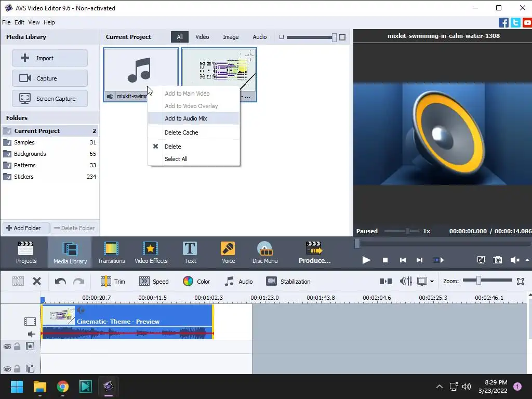The width and height of the screenshot is (532, 399).
Task: Open the View menu
Action: [34, 22]
